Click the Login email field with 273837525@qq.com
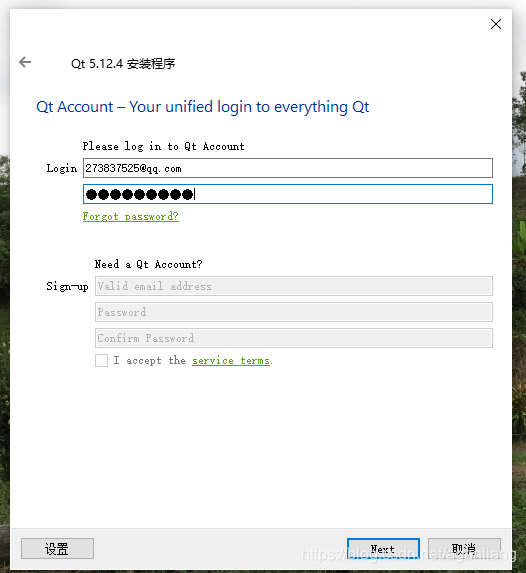The image size is (526, 573). [x=288, y=168]
